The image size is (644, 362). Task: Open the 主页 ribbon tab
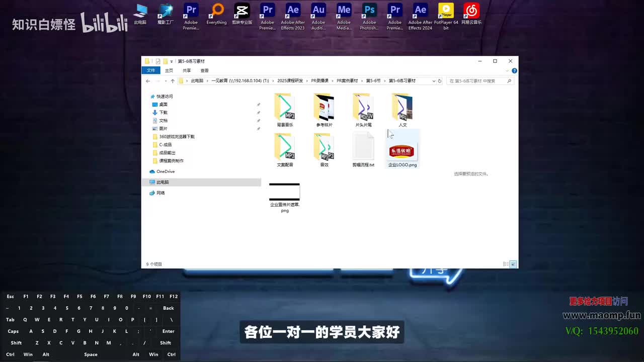(x=169, y=70)
